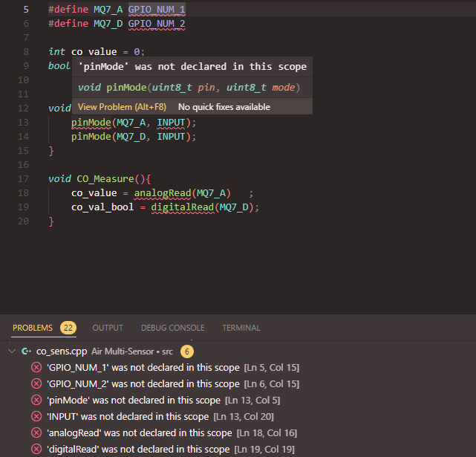Click the 22 problems count badge
This screenshot has width=476, height=457.
pyautogui.click(x=68, y=328)
